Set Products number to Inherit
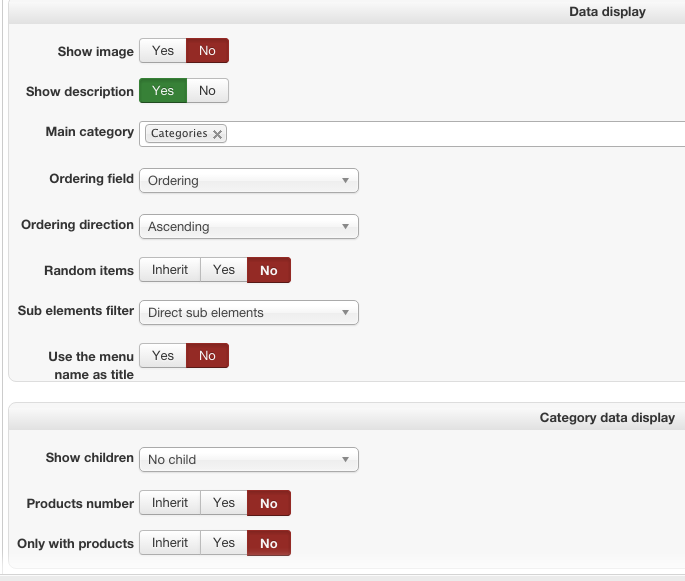The height and width of the screenshot is (581, 685). pyautogui.click(x=170, y=503)
